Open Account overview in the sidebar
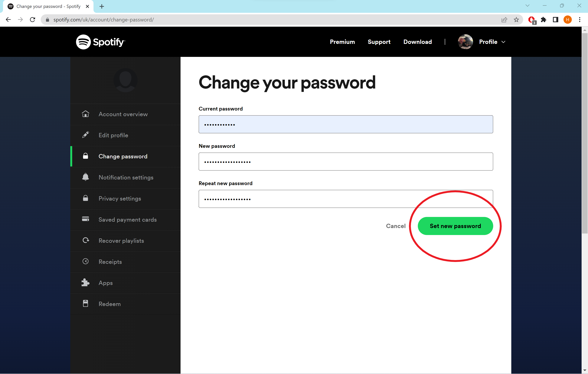 click(126, 114)
